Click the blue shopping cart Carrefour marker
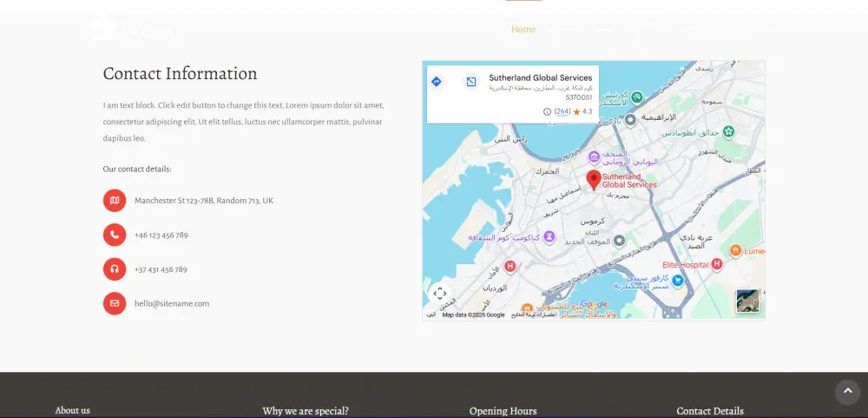The width and height of the screenshot is (868, 418). click(676, 281)
